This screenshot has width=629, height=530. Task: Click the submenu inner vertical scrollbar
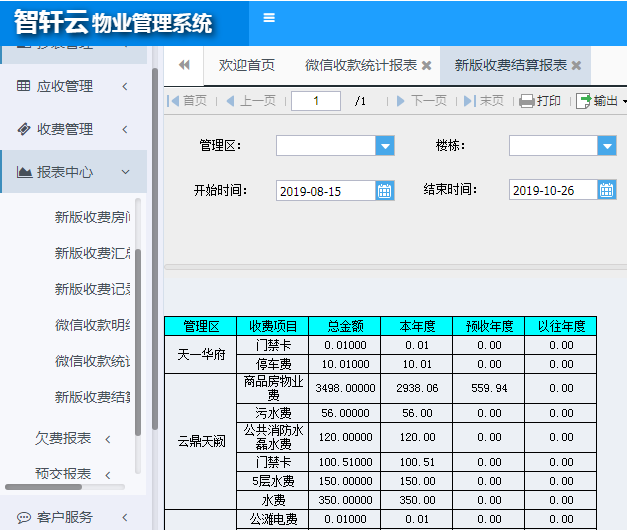pos(138,342)
